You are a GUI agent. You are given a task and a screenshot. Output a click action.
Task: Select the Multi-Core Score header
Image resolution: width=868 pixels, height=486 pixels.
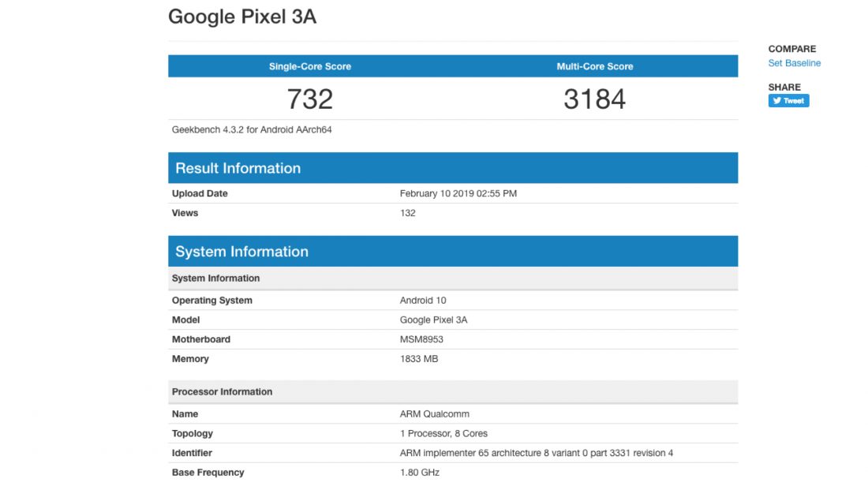coord(594,66)
